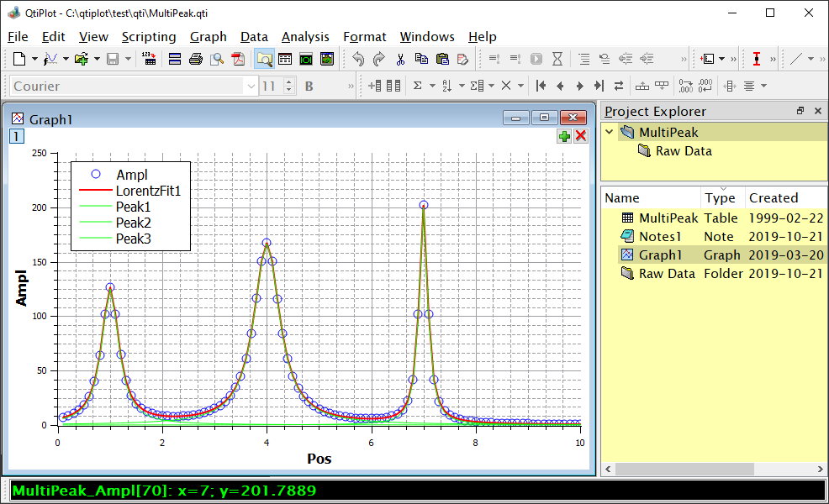Select layer 1 button in Graph1
Screen dimensions: 829x504
[16, 136]
